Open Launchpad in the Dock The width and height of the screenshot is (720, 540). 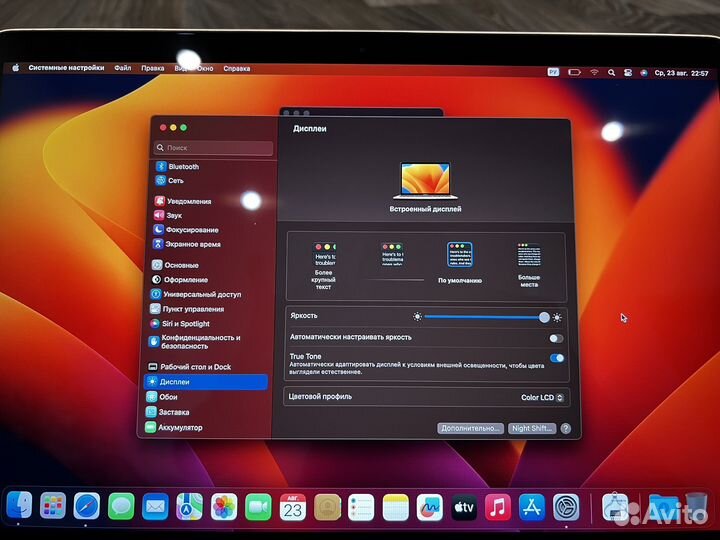click(53, 506)
